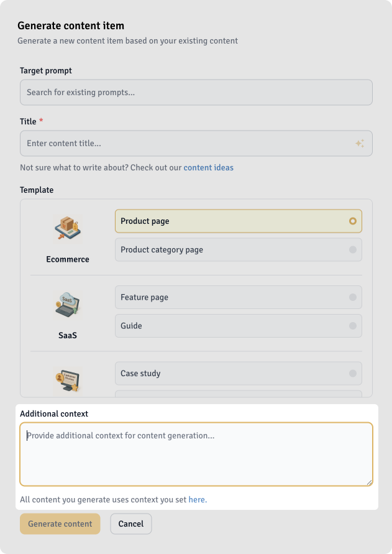The height and width of the screenshot is (554, 392).
Task: Select the Product page radio button
Action: click(x=353, y=221)
